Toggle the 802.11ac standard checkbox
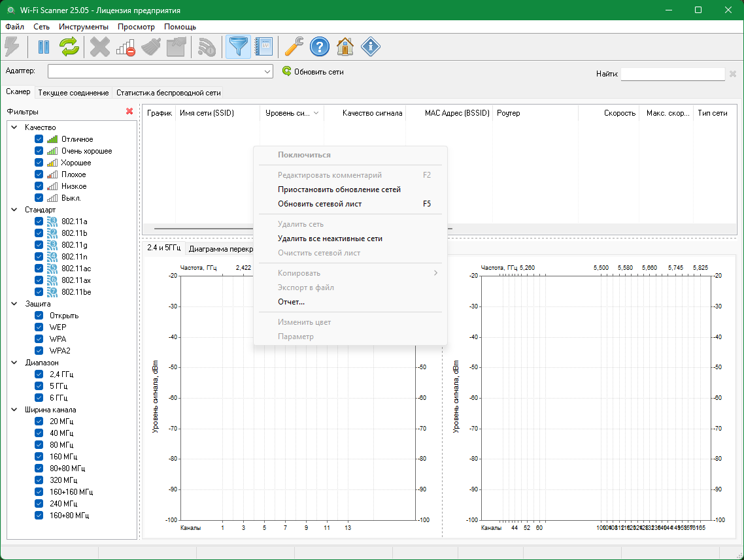Screen dimensions: 744x560 (39, 269)
